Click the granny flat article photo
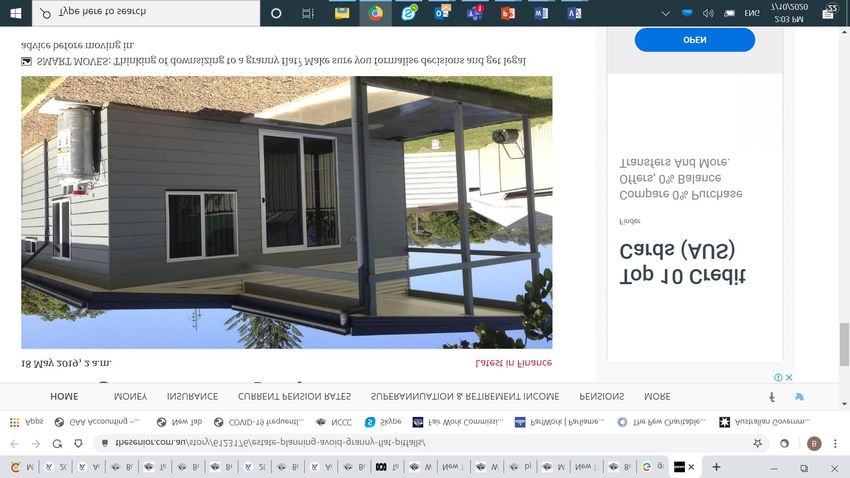Viewport: 850px width, 478px height. click(287, 212)
